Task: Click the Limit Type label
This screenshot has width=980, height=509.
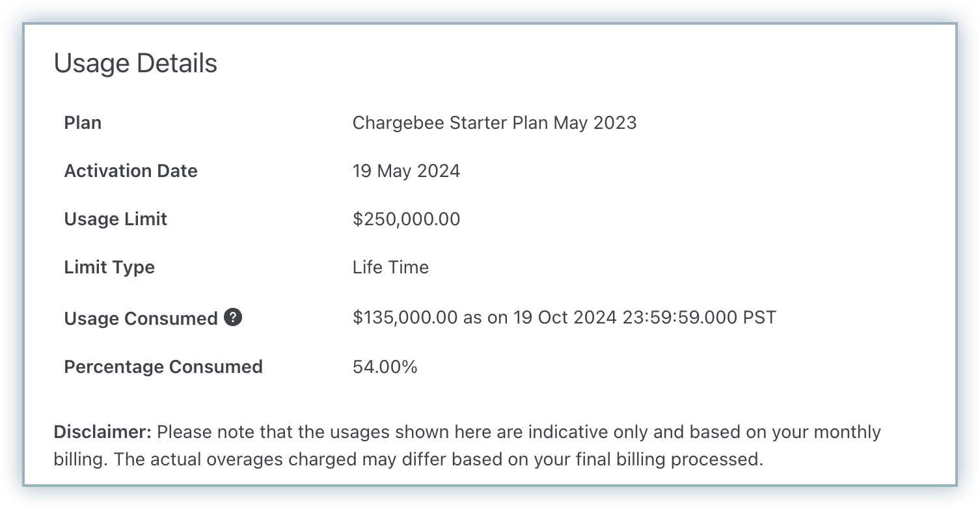Action: click(x=109, y=267)
